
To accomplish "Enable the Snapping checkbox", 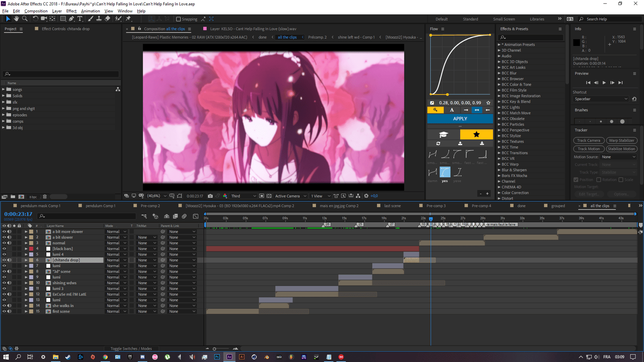I will click(x=179, y=19).
